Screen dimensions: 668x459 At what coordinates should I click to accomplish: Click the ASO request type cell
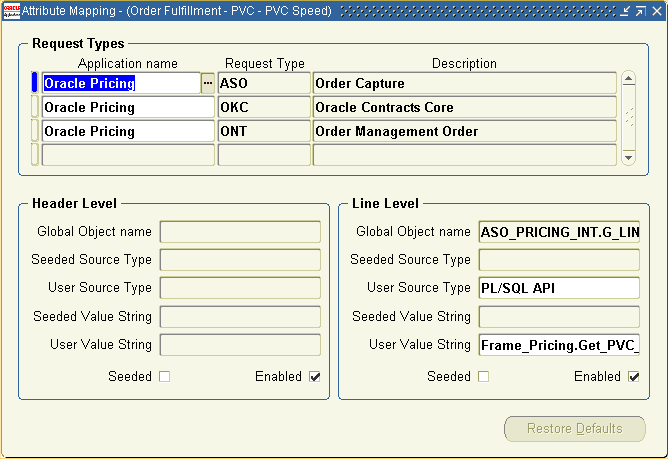[264, 83]
